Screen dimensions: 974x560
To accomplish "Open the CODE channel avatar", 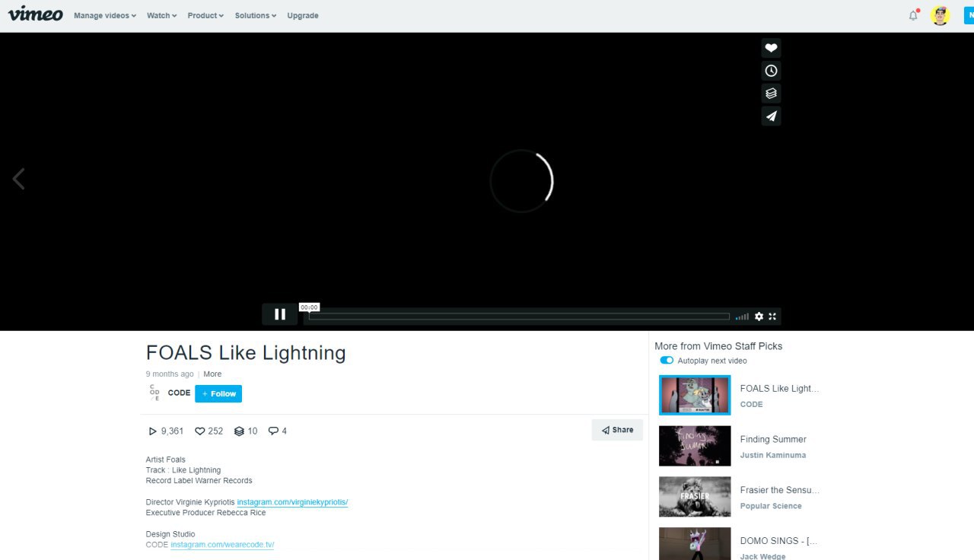I will pyautogui.click(x=154, y=393).
